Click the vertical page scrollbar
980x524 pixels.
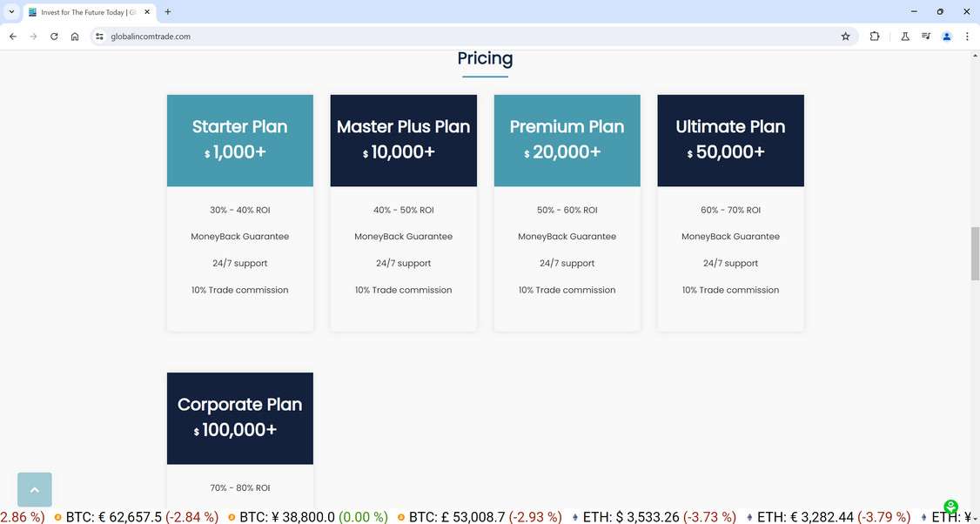coord(975,252)
